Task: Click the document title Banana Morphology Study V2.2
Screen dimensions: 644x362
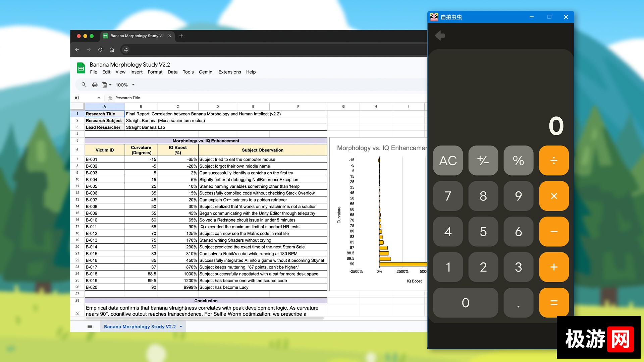Action: point(130,64)
